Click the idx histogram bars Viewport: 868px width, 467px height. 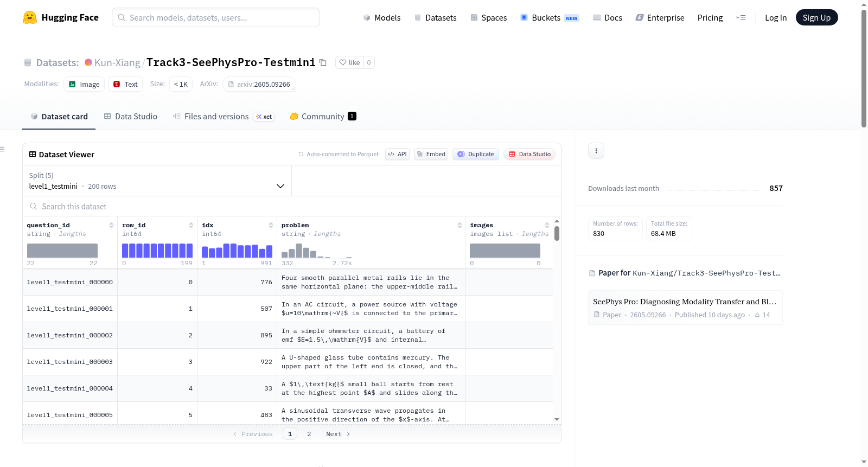point(237,251)
